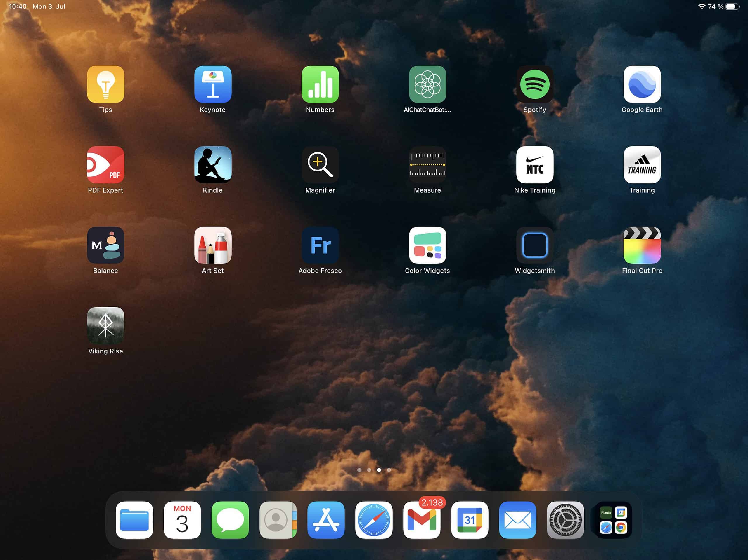Open Safari from the dock
The width and height of the screenshot is (748, 560).
click(374, 520)
